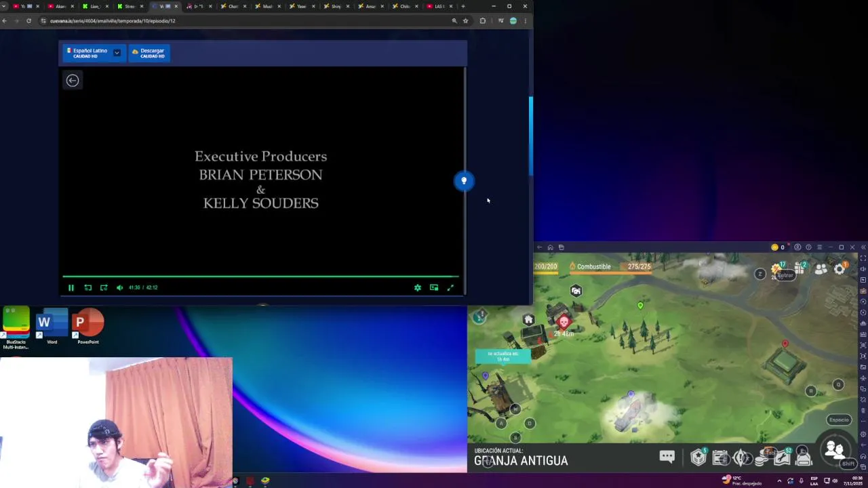
Task: Click the Espacio key overlay in game
Action: pyautogui.click(x=839, y=420)
